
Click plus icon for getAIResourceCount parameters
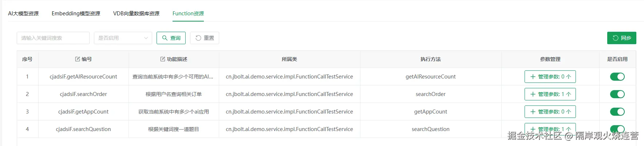(533, 77)
